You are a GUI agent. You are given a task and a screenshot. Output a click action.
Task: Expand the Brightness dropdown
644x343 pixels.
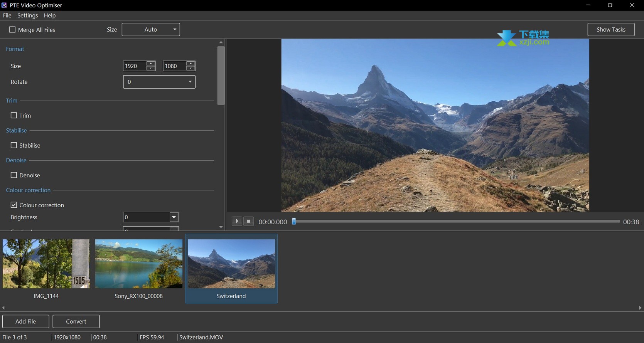click(x=174, y=217)
